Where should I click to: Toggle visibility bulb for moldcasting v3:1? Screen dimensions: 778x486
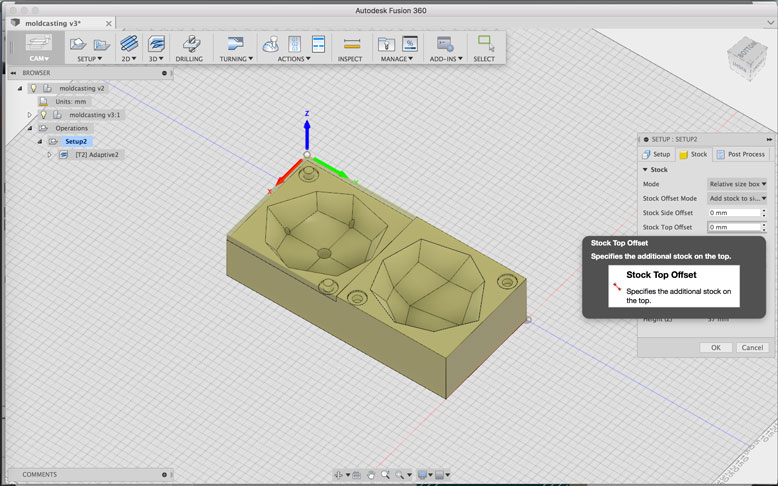click(x=44, y=115)
